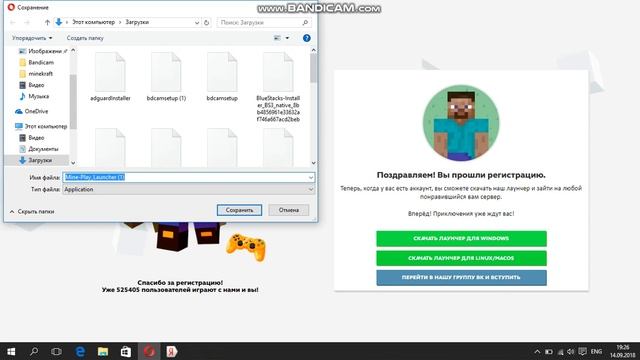This screenshot has height=360, width=640.
Task: Open the network tray icon
Action: [560, 351]
